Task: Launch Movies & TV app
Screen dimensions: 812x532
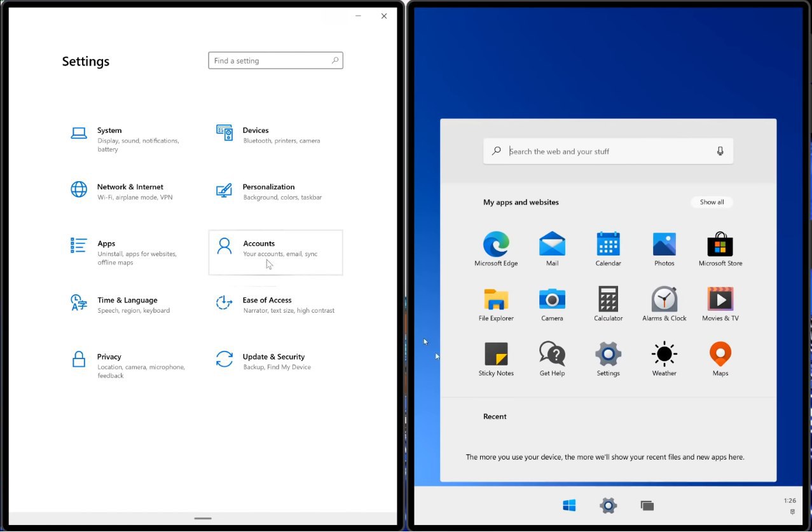Action: coord(720,304)
